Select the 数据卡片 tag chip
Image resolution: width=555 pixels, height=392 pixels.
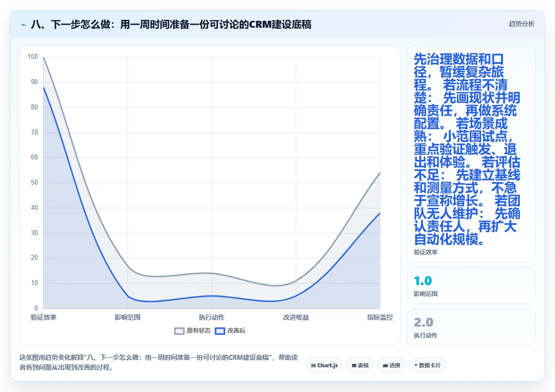tap(427, 365)
